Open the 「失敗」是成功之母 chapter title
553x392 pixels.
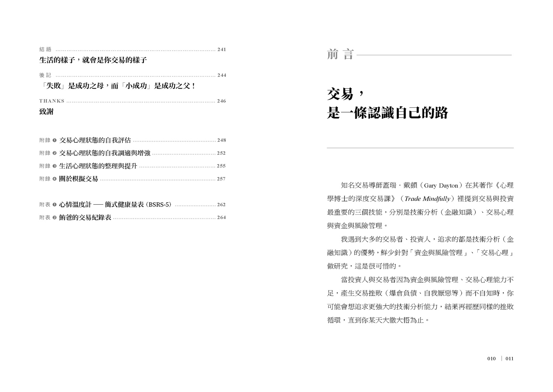click(x=117, y=86)
